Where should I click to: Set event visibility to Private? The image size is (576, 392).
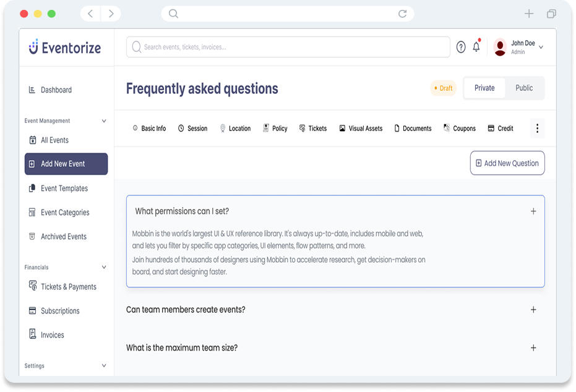coord(484,88)
